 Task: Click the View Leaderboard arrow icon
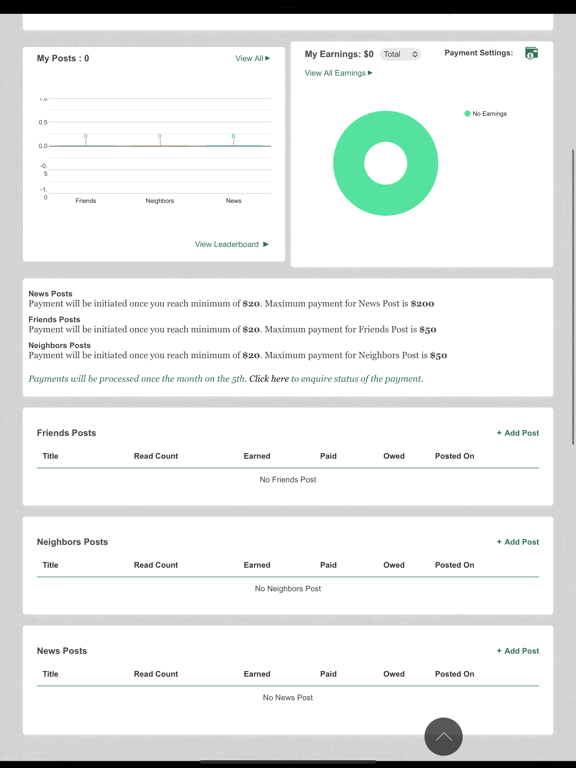click(x=265, y=244)
